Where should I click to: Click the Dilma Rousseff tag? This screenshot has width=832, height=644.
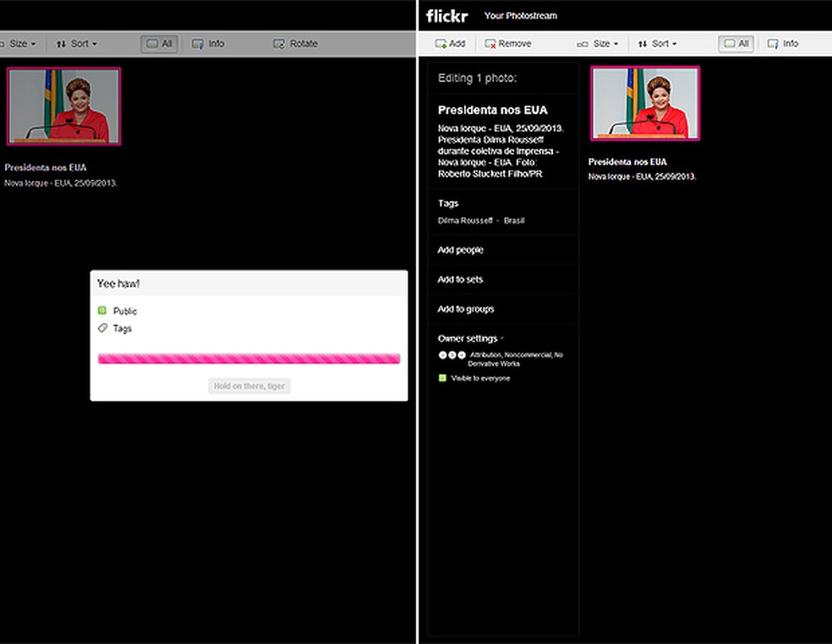point(465,221)
